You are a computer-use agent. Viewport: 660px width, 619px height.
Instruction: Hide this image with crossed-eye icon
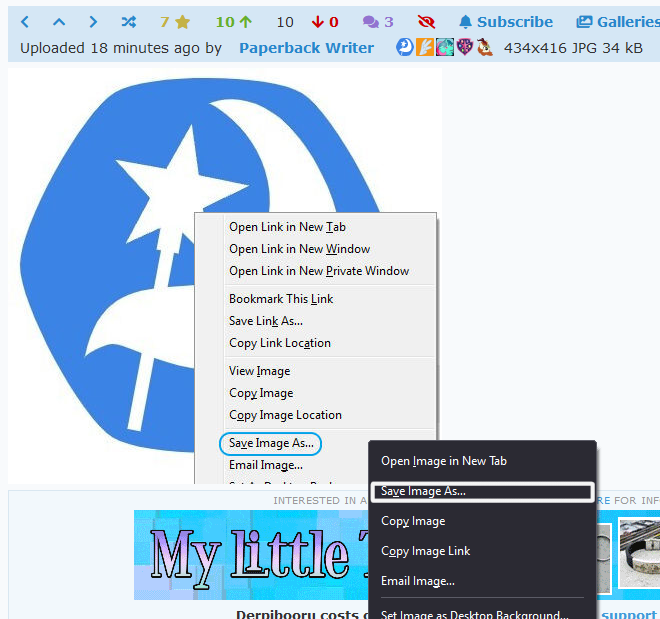pyautogui.click(x=426, y=22)
